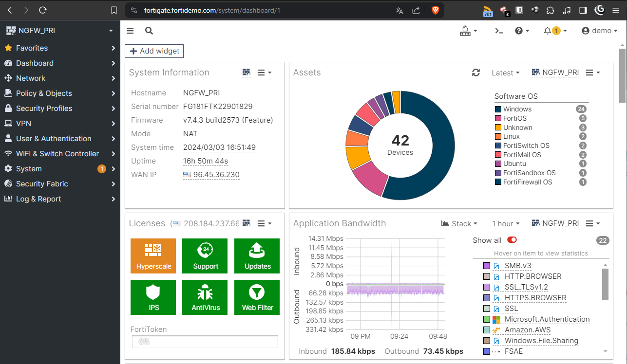Click the WAN IP 96.45.36.230 link

tap(211, 175)
